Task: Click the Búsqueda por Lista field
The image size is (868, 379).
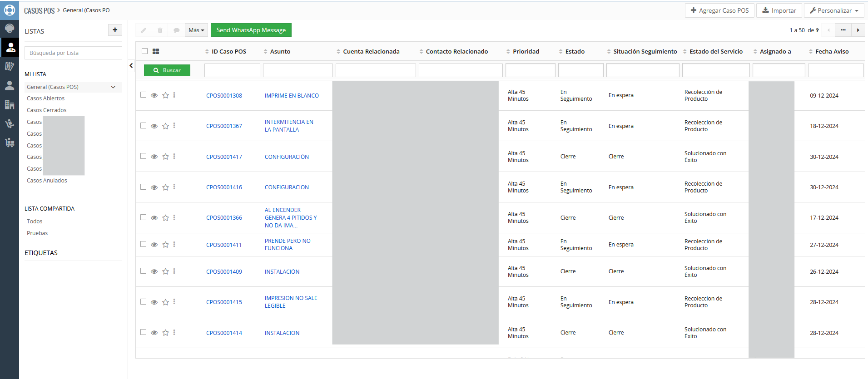Action: coord(73,53)
